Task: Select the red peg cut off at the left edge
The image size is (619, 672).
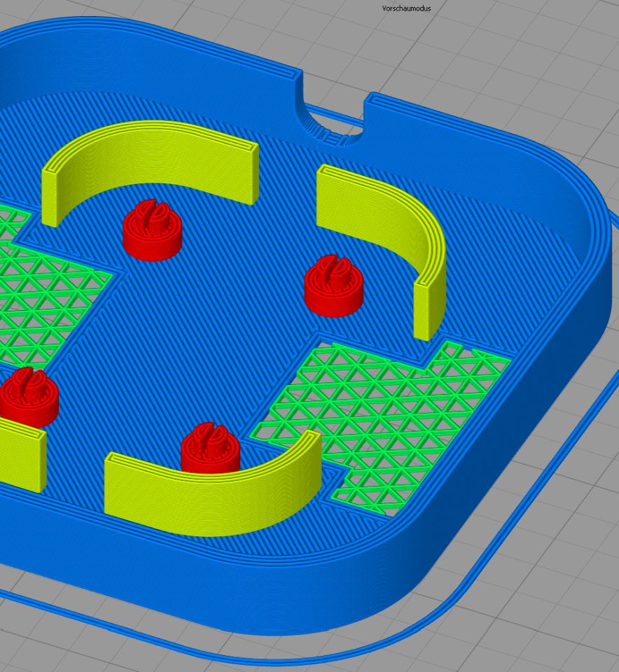Action: pyautogui.click(x=27, y=398)
